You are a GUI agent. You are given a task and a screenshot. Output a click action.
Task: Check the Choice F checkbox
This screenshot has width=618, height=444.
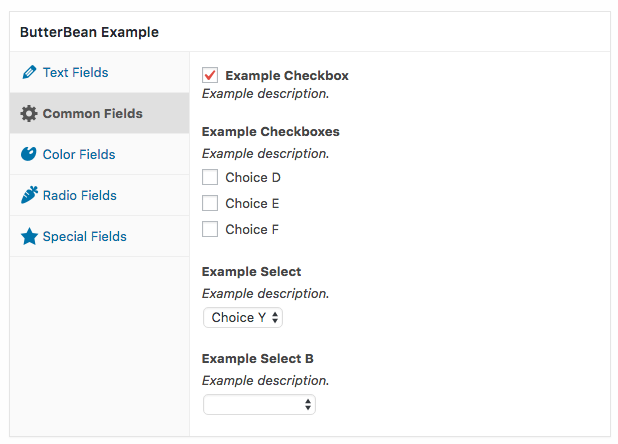tap(210, 229)
